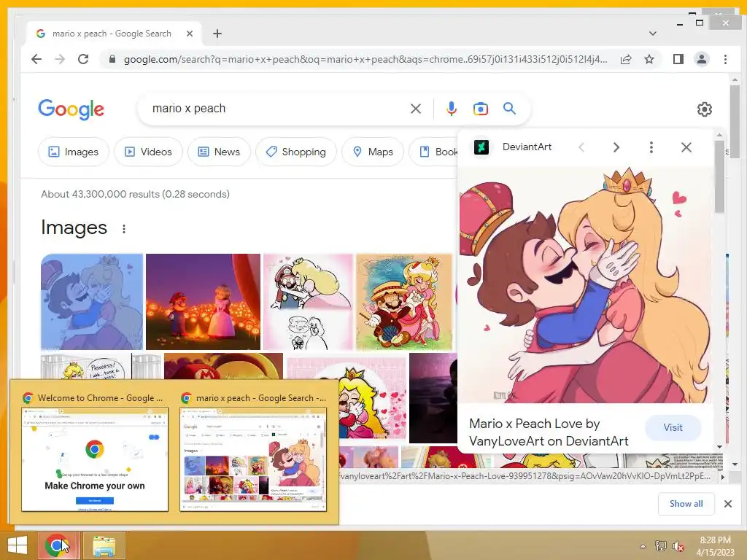747x560 pixels.
Task: Open site info via the address bar padlock
Action: (112, 59)
